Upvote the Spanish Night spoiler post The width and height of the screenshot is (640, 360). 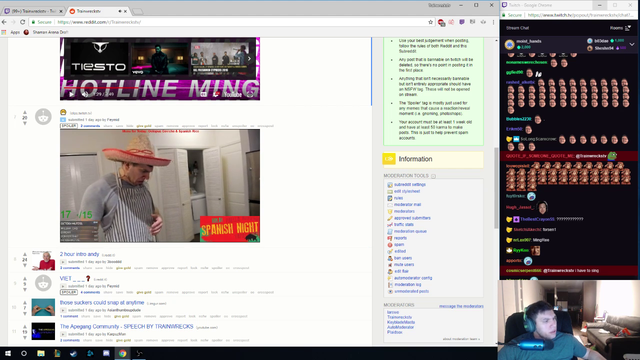click(24, 112)
